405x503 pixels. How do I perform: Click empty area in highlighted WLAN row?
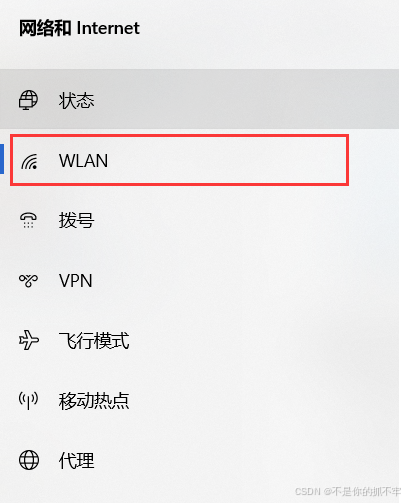click(227, 160)
